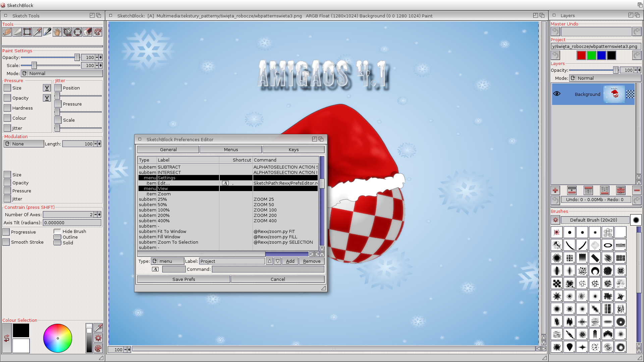This screenshot has width=644, height=362.
Task: Select the pen Paint tool
Action: point(47,32)
